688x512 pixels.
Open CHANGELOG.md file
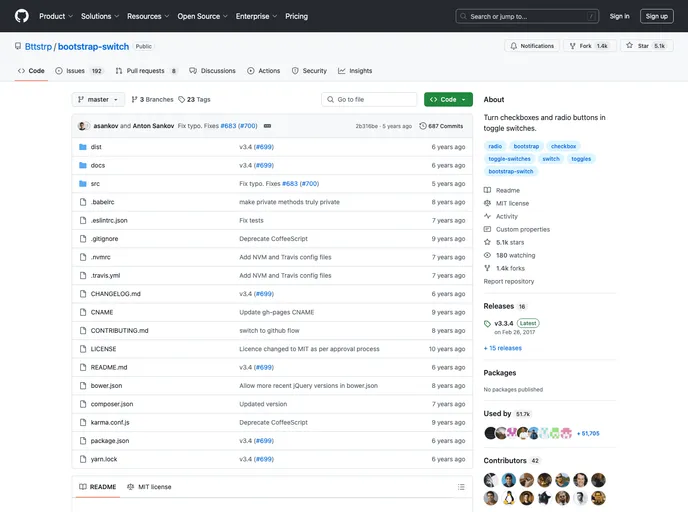pyautogui.click(x=116, y=294)
